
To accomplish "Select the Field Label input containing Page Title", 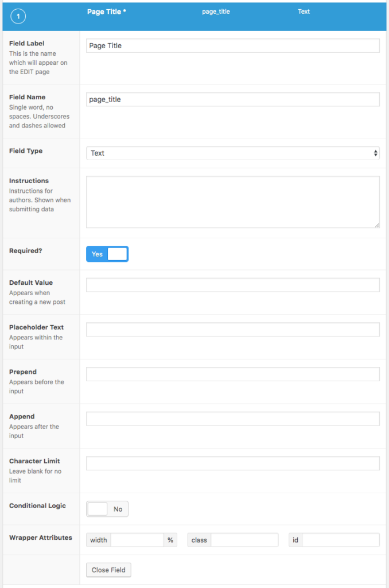I will click(x=232, y=45).
